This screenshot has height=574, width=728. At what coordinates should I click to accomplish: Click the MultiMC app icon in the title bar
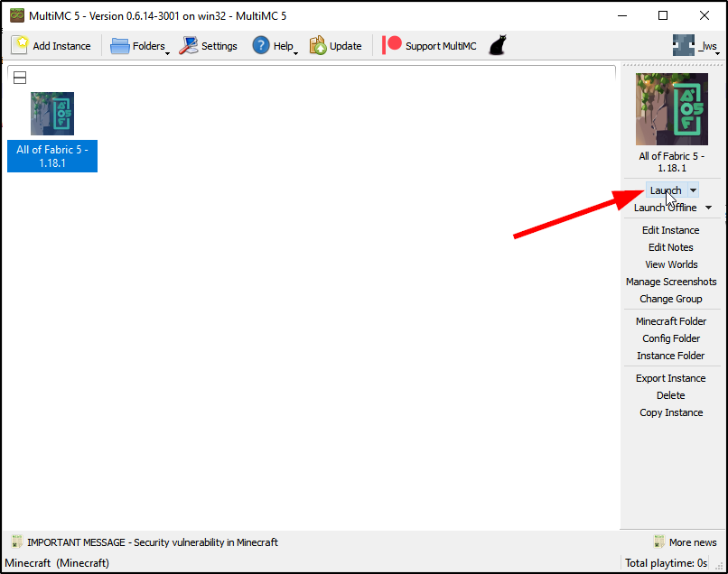[x=17, y=15]
